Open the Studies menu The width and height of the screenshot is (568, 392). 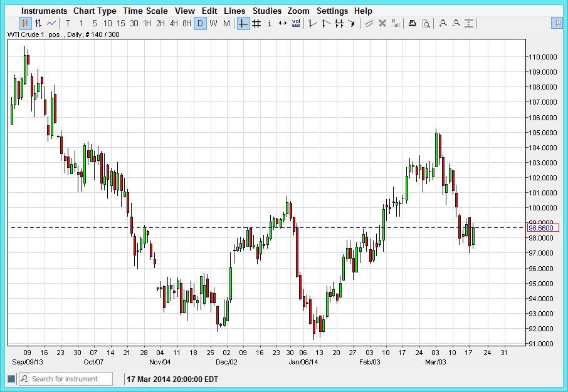click(x=266, y=11)
